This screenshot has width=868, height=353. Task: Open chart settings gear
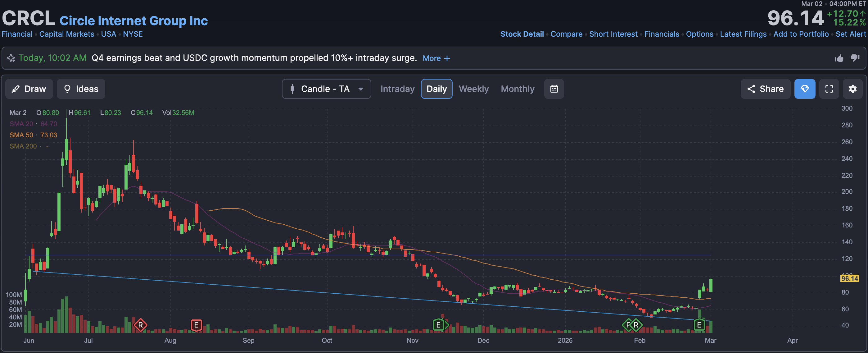pos(852,89)
